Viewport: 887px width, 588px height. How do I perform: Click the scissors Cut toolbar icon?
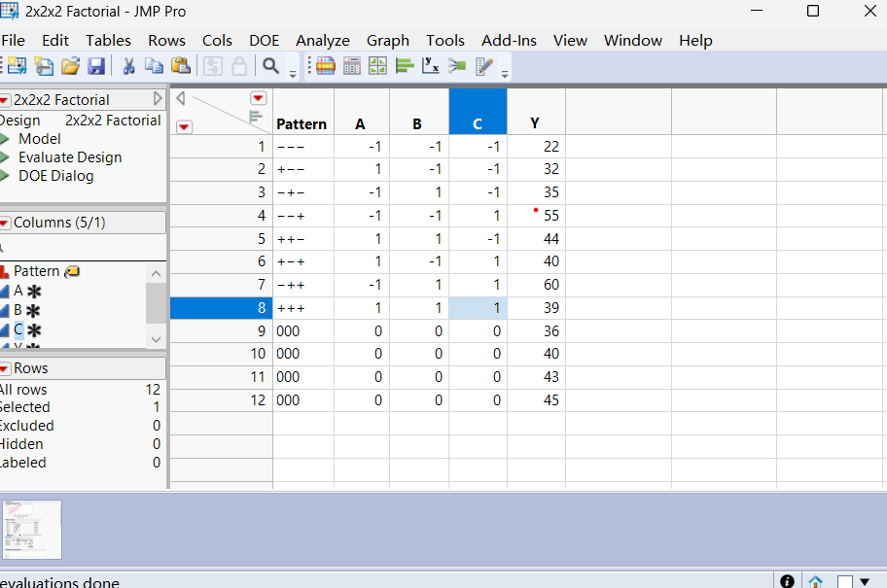(128, 65)
